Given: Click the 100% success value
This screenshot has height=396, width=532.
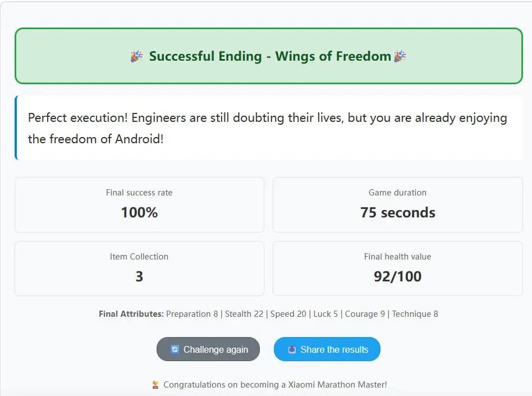Looking at the screenshot, I should [x=139, y=212].
